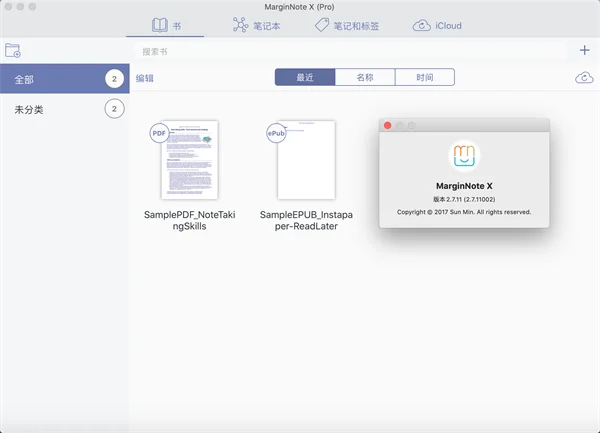
Task: Click the Copyright 2017 Sun Min text
Action: (x=464, y=212)
